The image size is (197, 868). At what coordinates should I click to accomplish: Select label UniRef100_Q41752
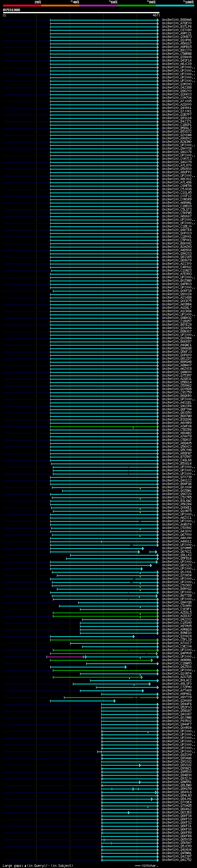click(x=176, y=860)
